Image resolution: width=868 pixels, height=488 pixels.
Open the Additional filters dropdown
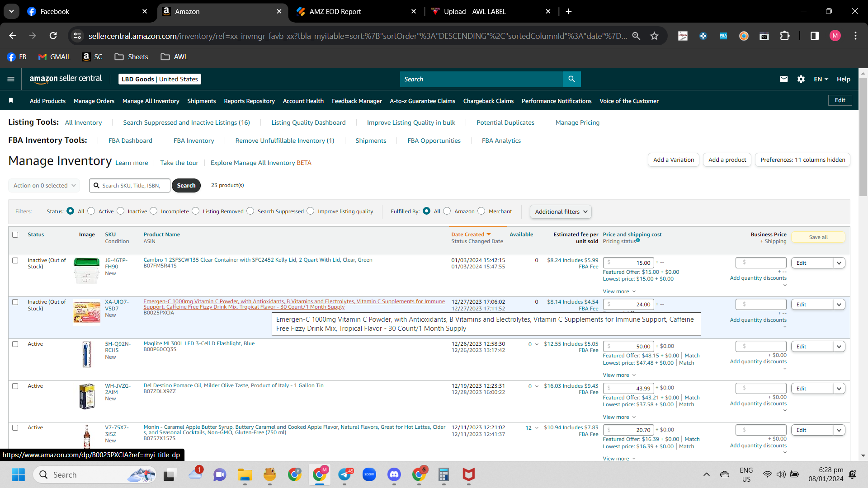click(x=561, y=211)
